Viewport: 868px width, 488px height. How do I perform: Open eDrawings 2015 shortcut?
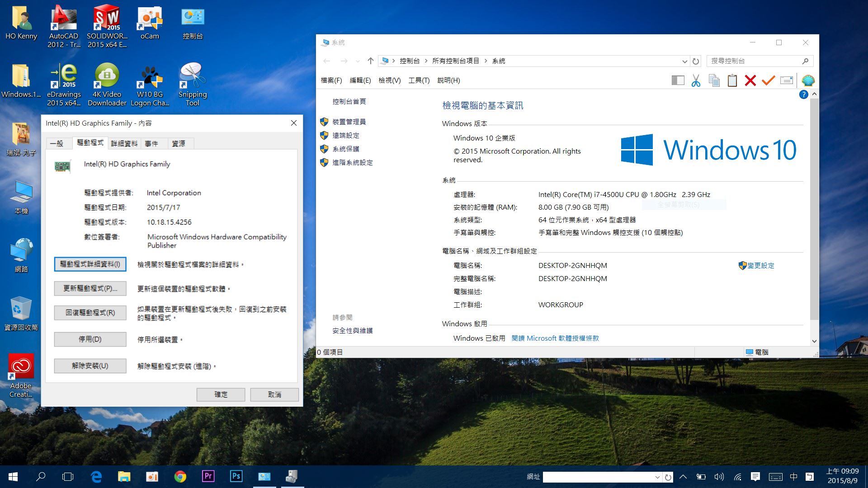click(64, 84)
